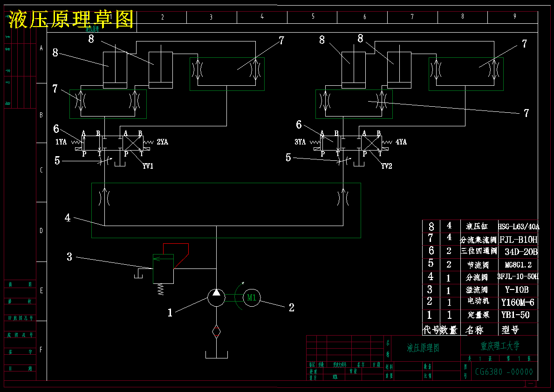Click the yellow title 液压原理草图
Image resolution: width=554 pixels, height=392 pixels.
coord(71,19)
